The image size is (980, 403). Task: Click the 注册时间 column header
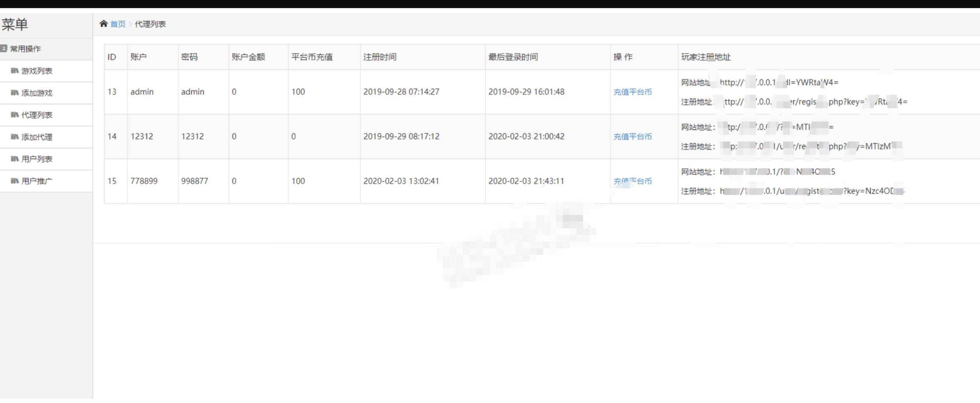point(380,57)
